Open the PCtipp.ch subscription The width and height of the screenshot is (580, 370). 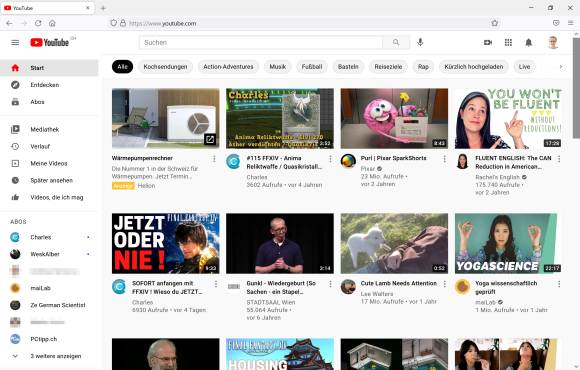[49, 339]
